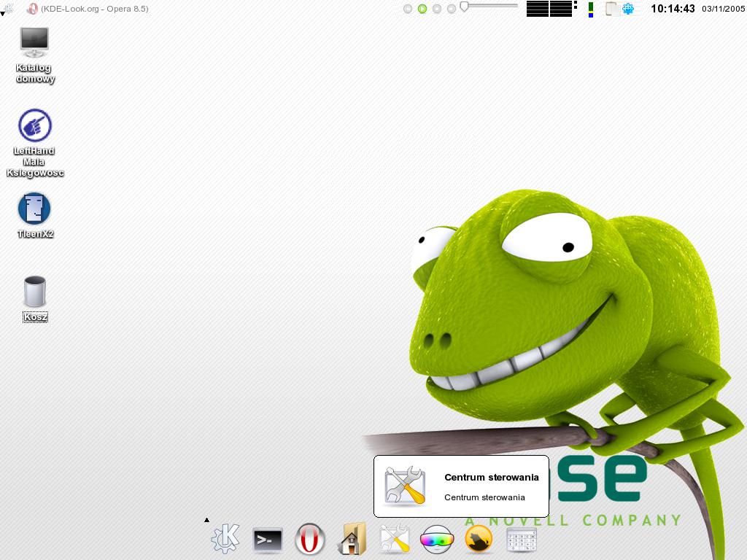Open Centrum sterowania wrench icon in the dock
The image size is (747, 560).
point(395,539)
